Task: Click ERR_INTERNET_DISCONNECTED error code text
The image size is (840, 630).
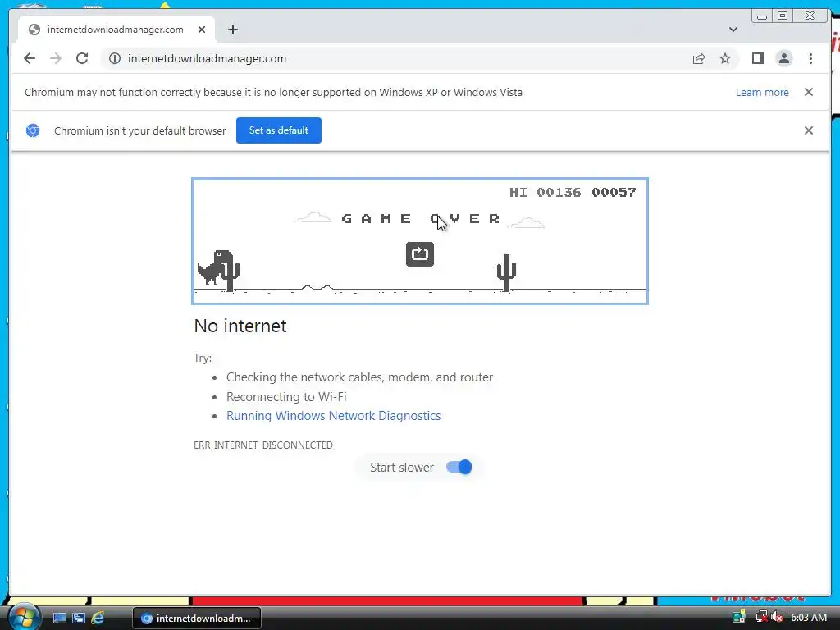Action: (x=263, y=445)
